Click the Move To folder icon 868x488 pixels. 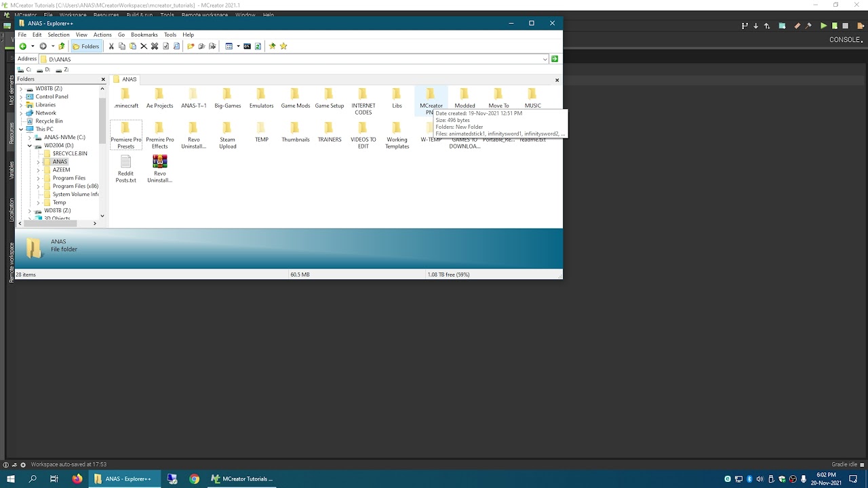tap(212, 46)
